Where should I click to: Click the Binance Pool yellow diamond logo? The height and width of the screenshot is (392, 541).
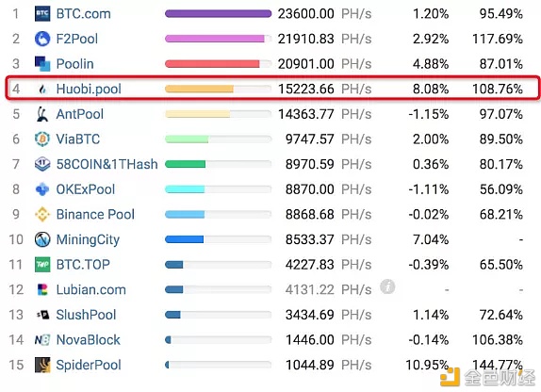pos(42,214)
